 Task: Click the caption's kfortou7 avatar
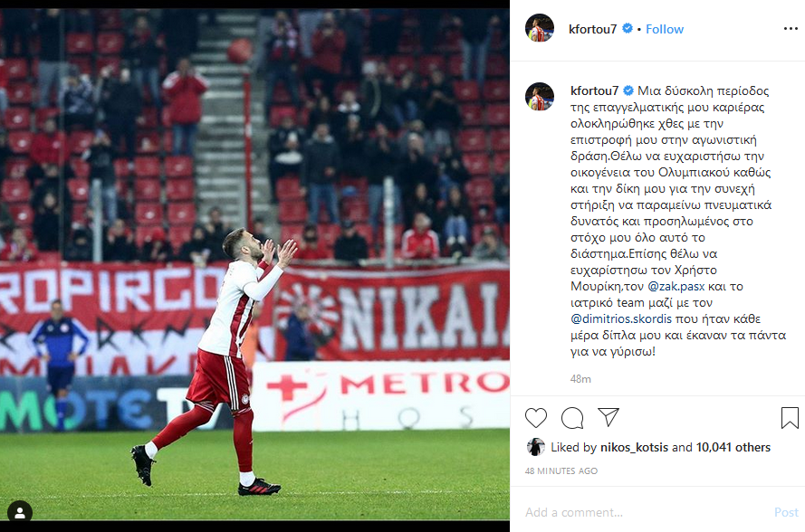[540, 97]
